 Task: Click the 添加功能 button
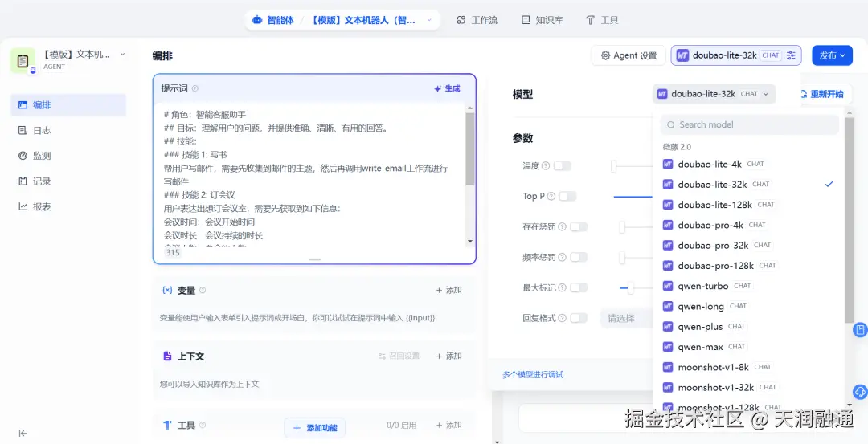[315, 427]
